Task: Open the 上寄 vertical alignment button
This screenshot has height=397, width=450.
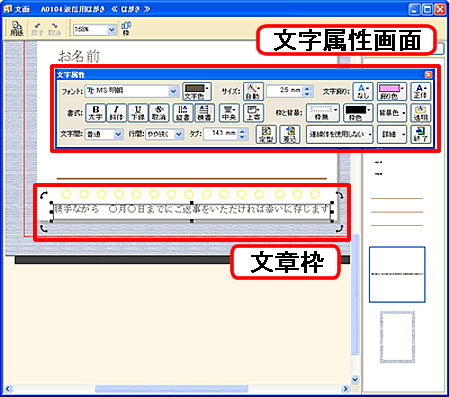Action: point(254,113)
